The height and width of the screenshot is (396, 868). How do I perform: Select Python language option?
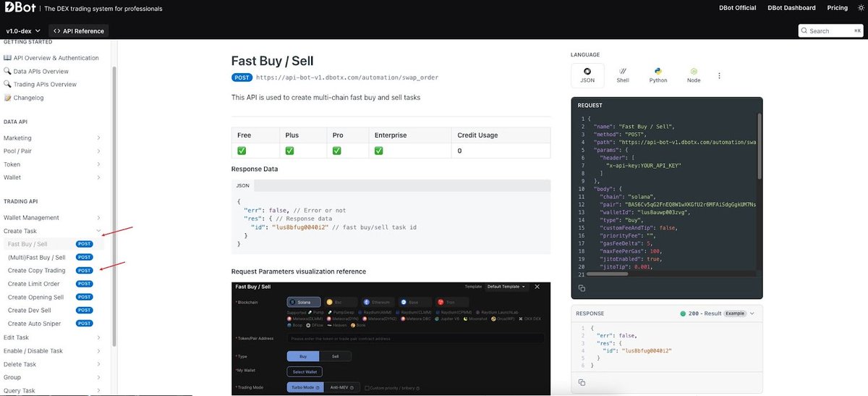658,75
